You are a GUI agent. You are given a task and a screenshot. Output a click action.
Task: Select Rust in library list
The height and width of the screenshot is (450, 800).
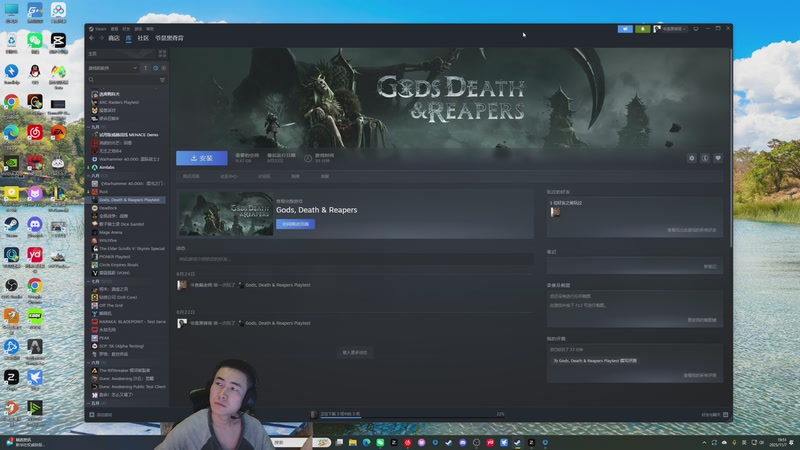104,192
